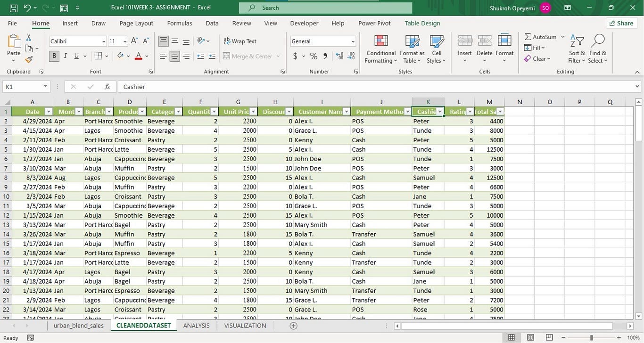
Task: Click the Fill button
Action: pos(535,48)
